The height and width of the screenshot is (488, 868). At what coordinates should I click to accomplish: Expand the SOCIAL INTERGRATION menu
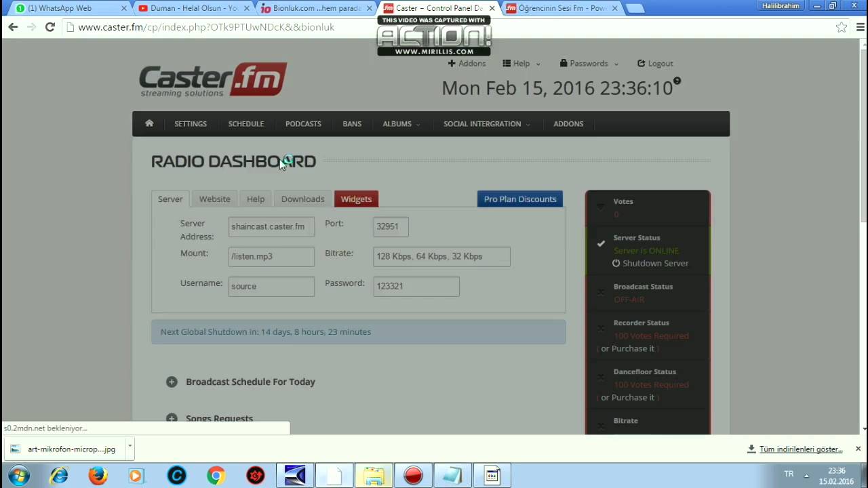[x=486, y=123]
